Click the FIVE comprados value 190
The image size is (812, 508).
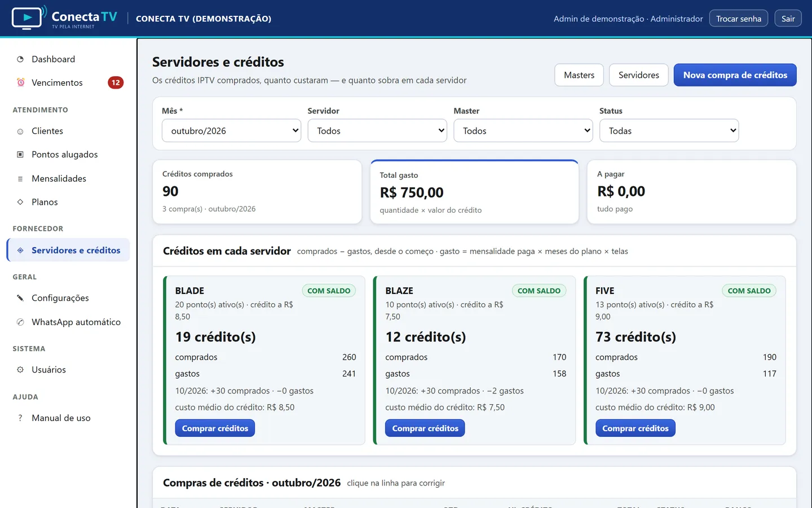tap(770, 357)
